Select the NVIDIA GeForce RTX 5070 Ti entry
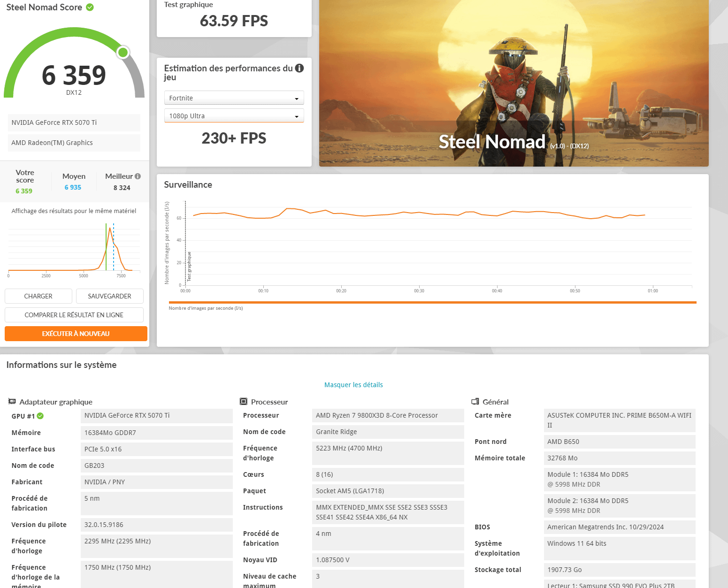Screen dimensions: 728x588 pos(74,122)
